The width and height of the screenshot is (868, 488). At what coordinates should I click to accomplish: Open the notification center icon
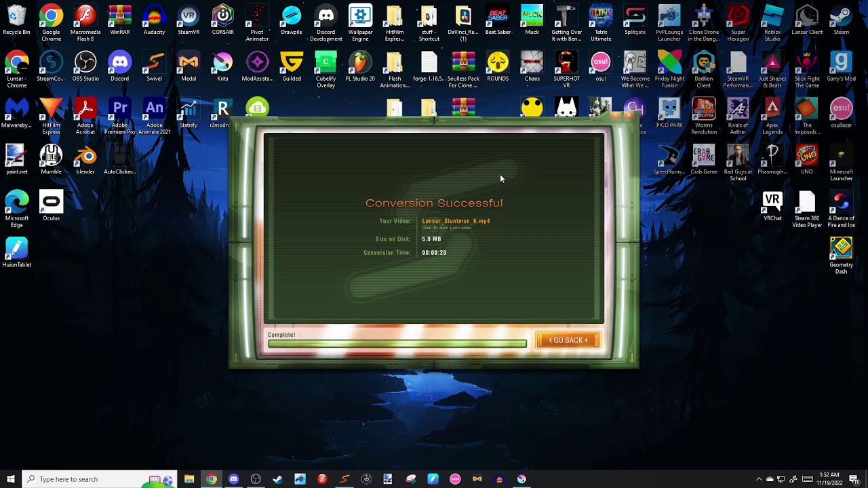(x=854, y=479)
